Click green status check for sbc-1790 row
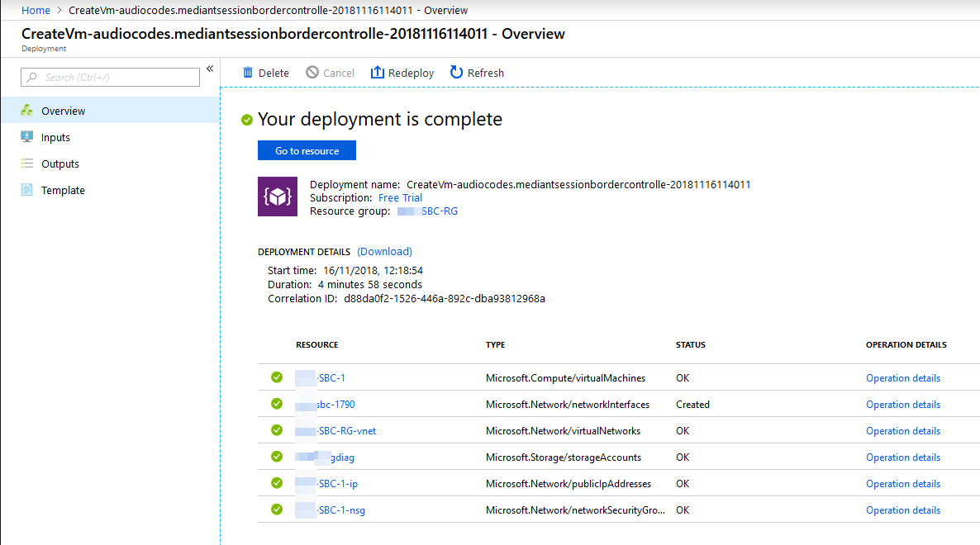Image resolution: width=980 pixels, height=545 pixels. tap(277, 404)
